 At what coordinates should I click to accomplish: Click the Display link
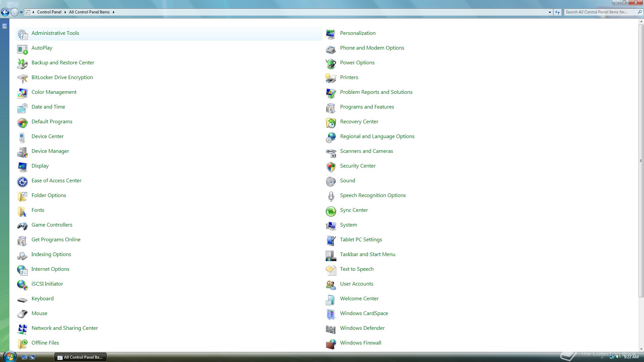(x=40, y=166)
